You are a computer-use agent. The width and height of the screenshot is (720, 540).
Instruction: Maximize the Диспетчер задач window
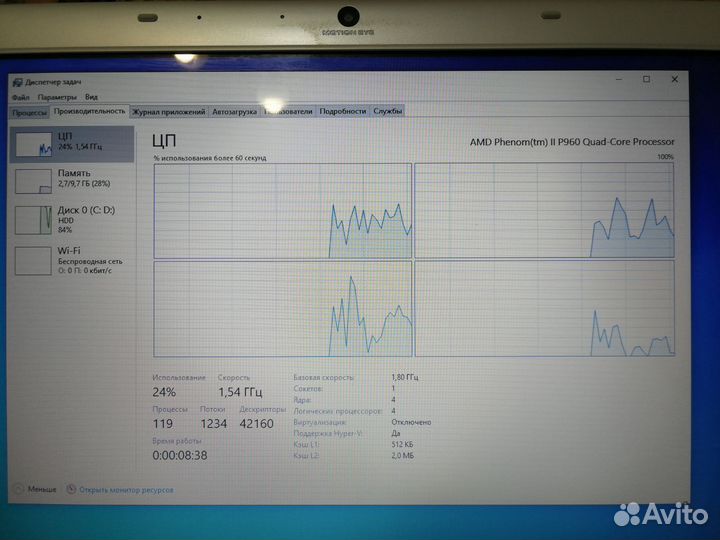646,79
